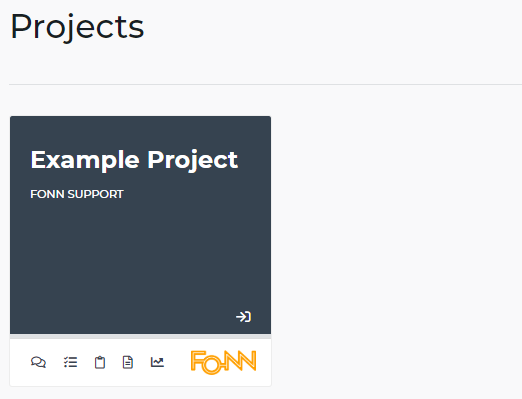Open the Example Project title
This screenshot has width=522, height=399.
pyautogui.click(x=134, y=160)
